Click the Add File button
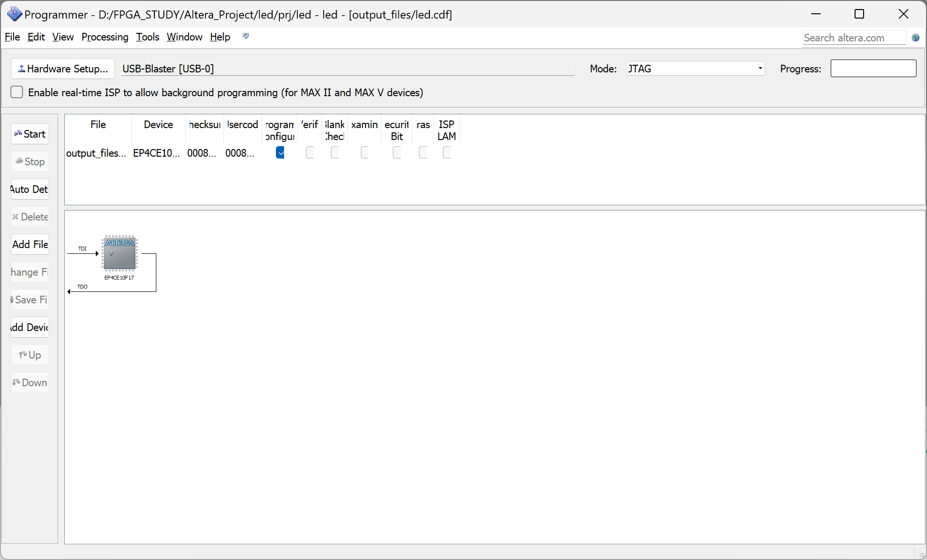Screen dimensions: 927x560 point(30,245)
